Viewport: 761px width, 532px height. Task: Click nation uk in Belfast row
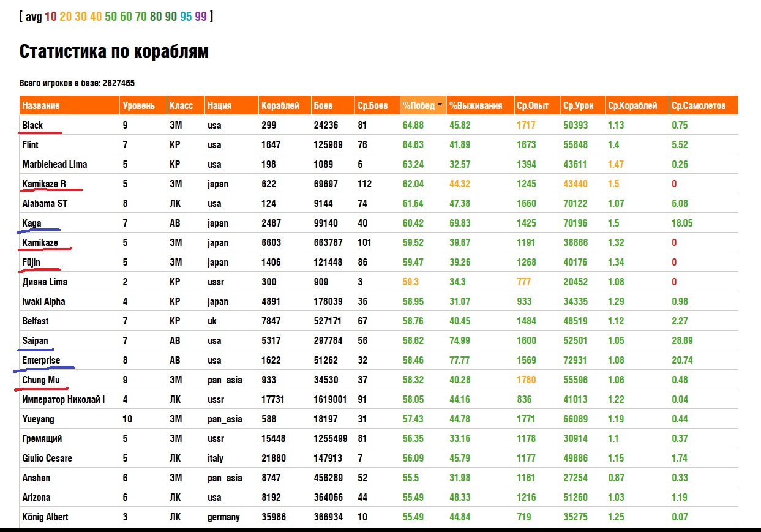point(212,321)
